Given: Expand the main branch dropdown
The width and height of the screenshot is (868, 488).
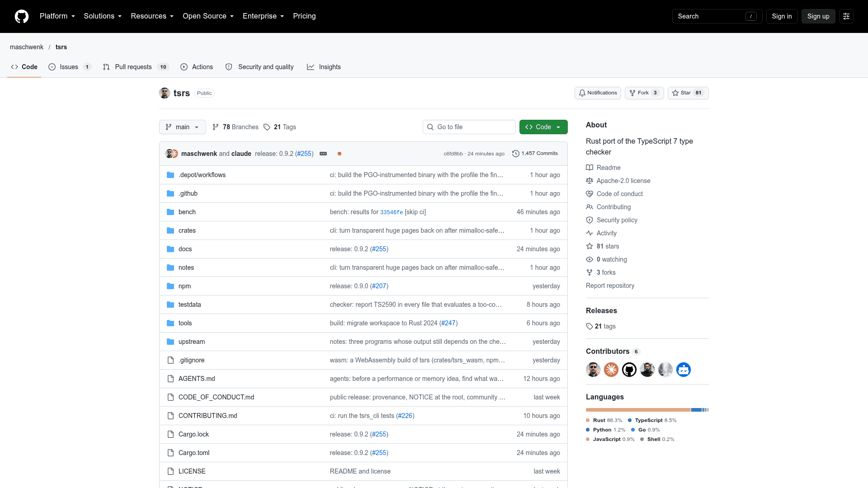Looking at the screenshot, I should point(183,127).
